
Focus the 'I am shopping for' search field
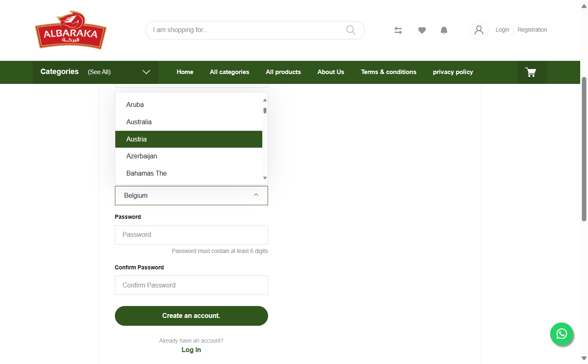coord(255,30)
